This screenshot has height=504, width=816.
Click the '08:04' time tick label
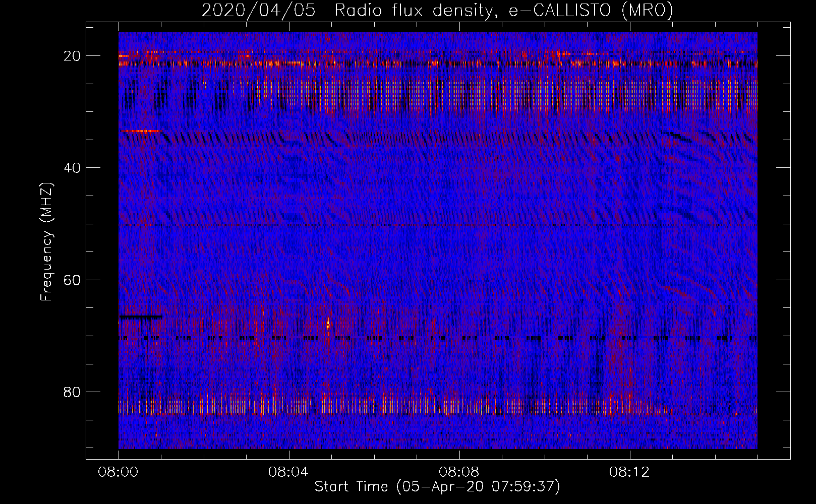tap(289, 472)
